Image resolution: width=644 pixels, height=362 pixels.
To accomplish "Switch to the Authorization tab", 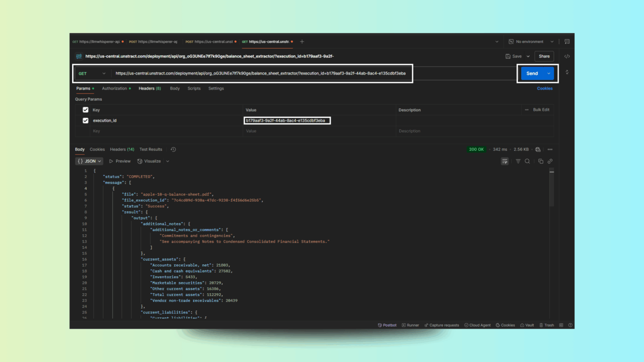I will point(114,88).
